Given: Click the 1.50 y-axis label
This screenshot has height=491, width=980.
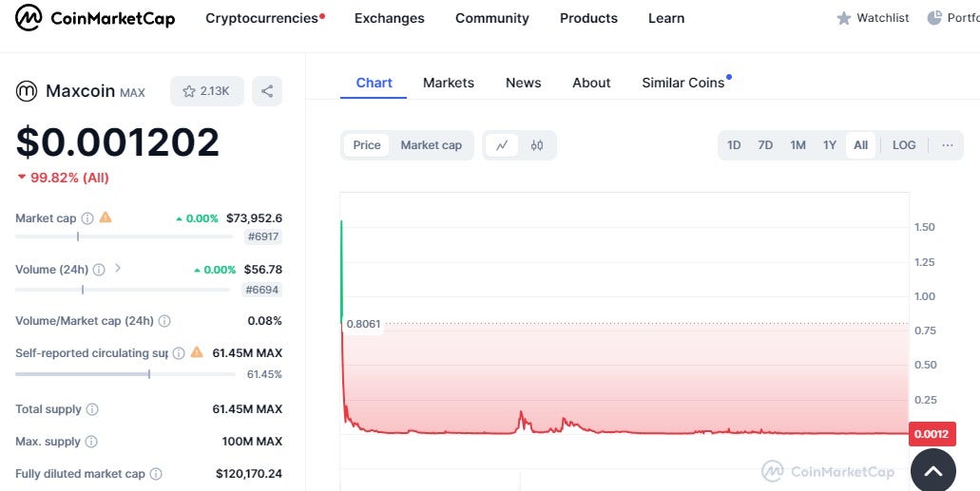Looking at the screenshot, I should click(x=924, y=227).
